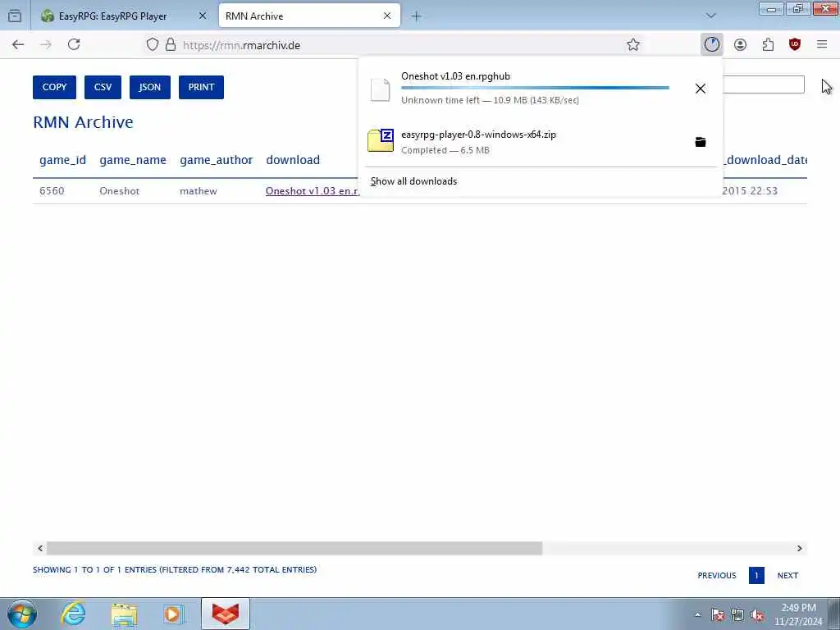The width and height of the screenshot is (840, 630).
Task: Bookmark this page with star
Action: coord(633,44)
